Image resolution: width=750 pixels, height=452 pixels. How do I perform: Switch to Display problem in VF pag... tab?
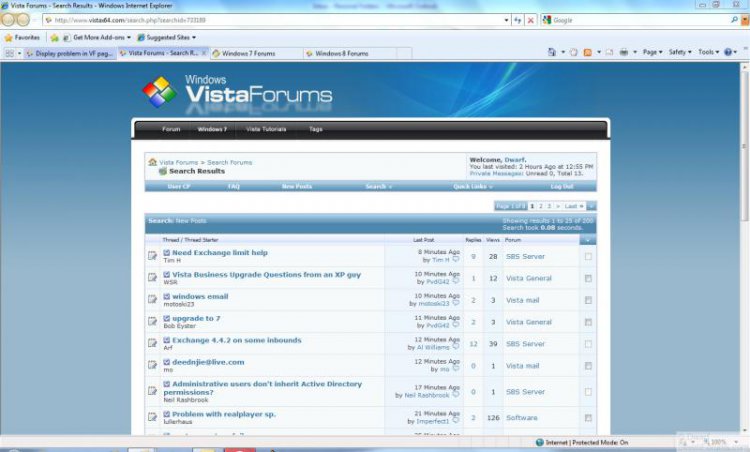(x=70, y=53)
